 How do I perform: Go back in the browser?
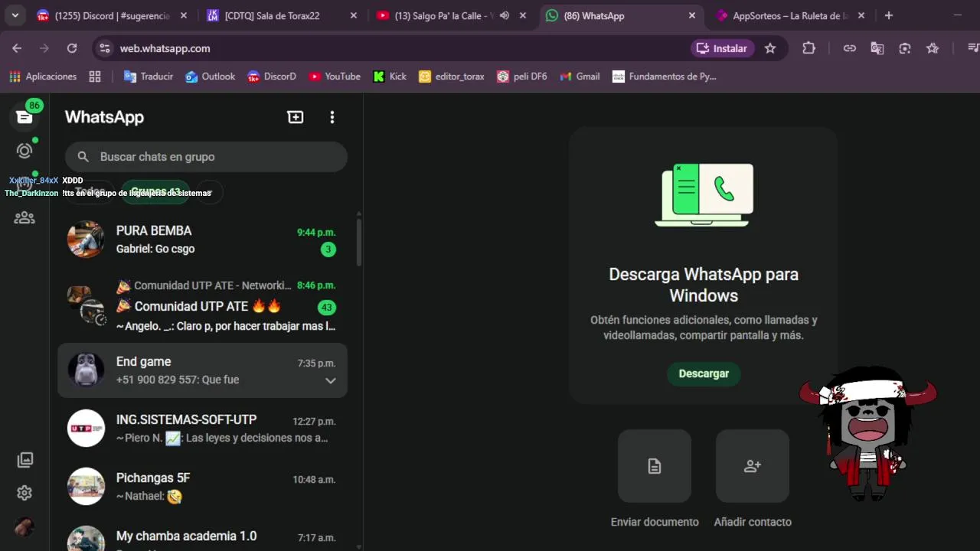coord(17,48)
